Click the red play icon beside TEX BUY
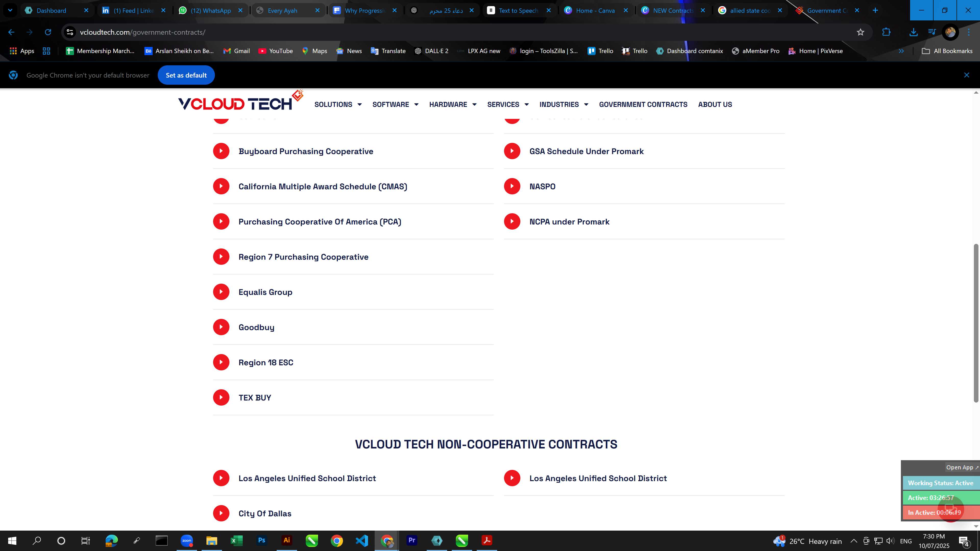The image size is (980, 551). pyautogui.click(x=221, y=397)
